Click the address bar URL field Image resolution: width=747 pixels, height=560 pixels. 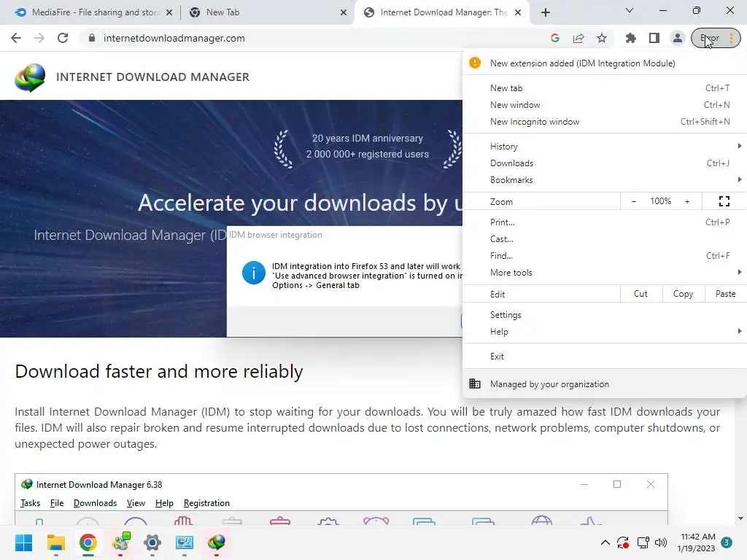click(314, 38)
